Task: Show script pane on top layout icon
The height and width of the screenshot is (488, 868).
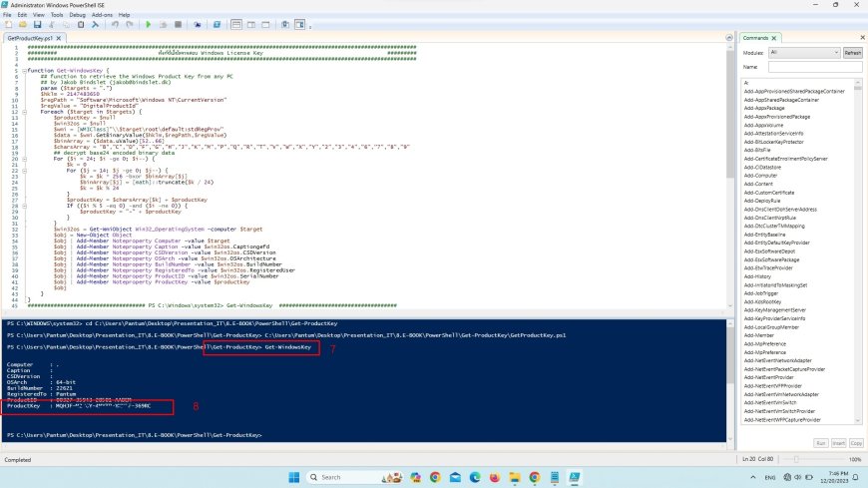Action: point(236,24)
